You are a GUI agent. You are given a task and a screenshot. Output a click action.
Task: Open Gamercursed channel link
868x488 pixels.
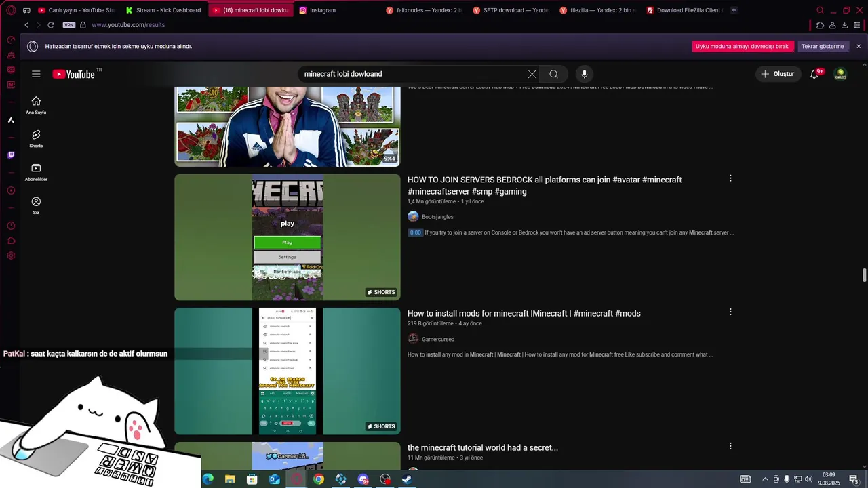click(x=438, y=339)
